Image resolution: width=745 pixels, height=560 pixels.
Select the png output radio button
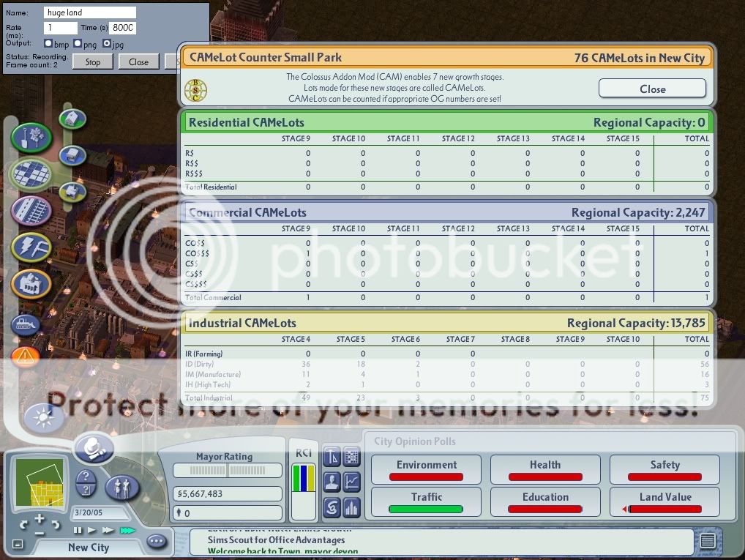coord(78,44)
